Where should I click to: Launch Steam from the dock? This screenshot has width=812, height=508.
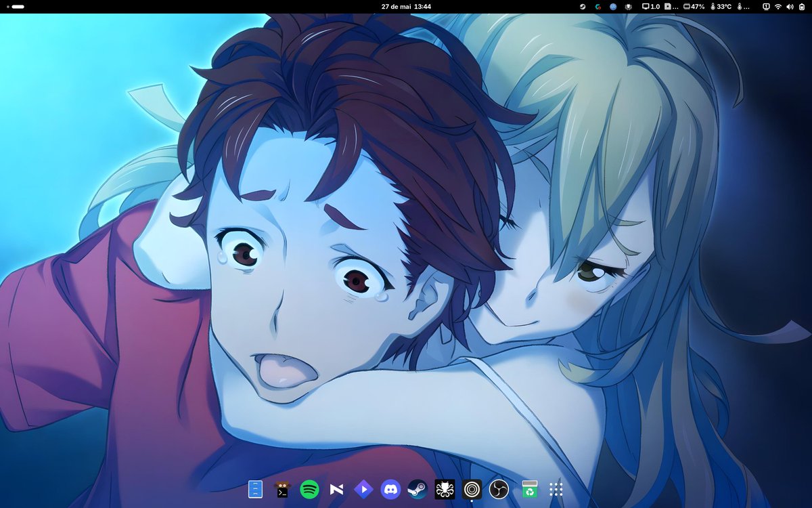click(x=418, y=488)
